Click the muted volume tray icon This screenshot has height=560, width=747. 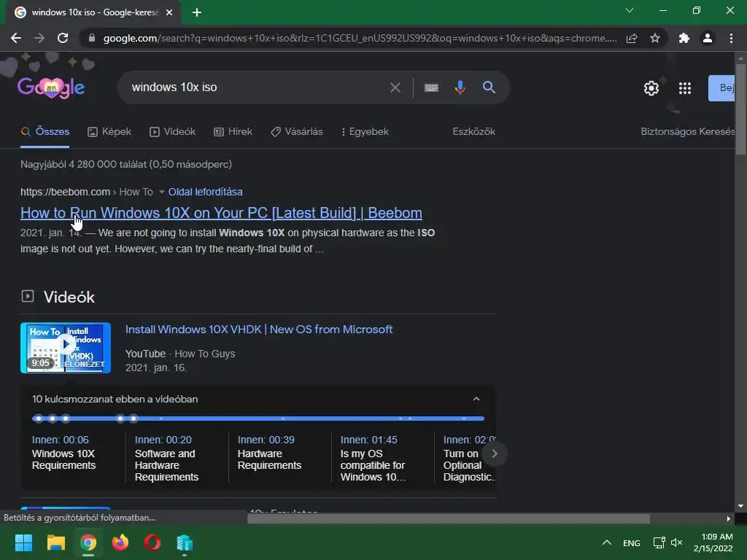[x=676, y=542]
